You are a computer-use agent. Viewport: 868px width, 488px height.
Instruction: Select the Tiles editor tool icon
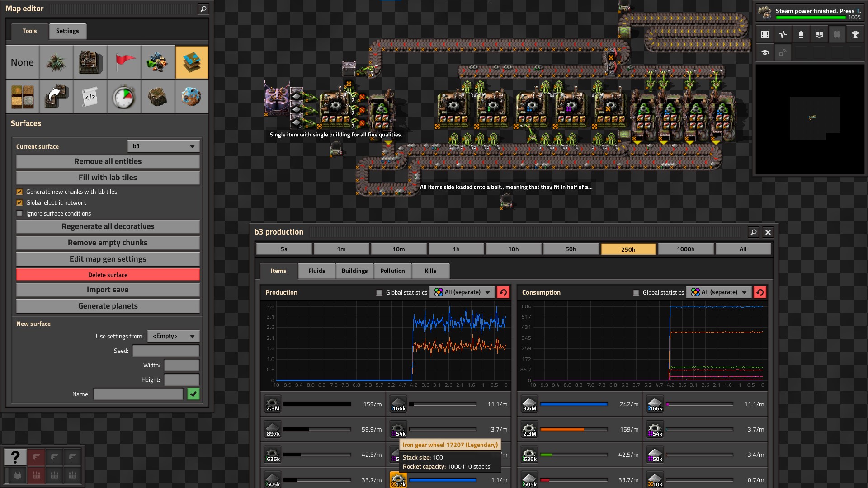pyautogui.click(x=22, y=97)
